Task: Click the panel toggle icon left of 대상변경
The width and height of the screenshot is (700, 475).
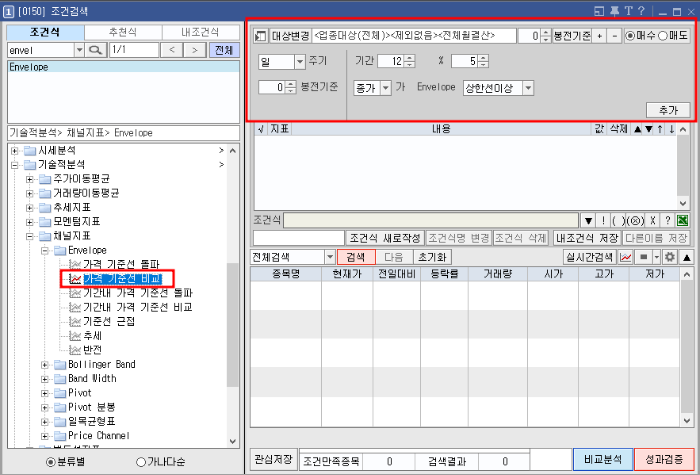Action: click(x=260, y=36)
